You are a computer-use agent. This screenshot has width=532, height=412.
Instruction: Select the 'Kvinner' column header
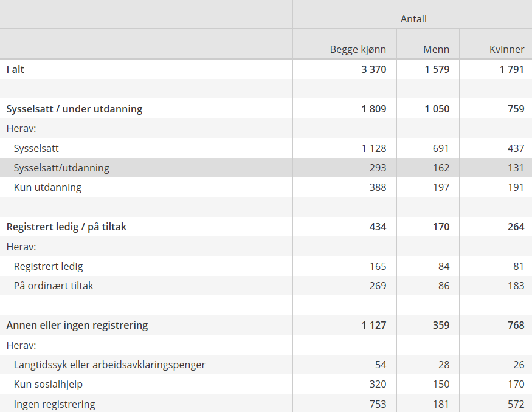pyautogui.click(x=506, y=50)
